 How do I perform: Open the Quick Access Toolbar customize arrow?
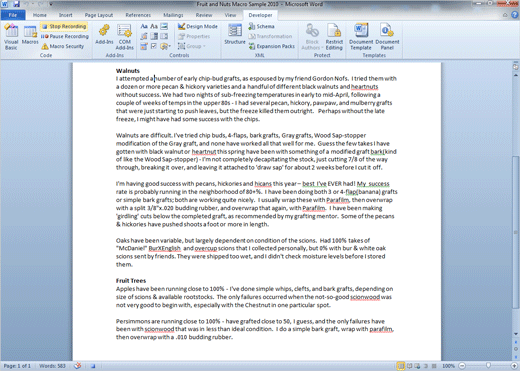pos(51,4)
